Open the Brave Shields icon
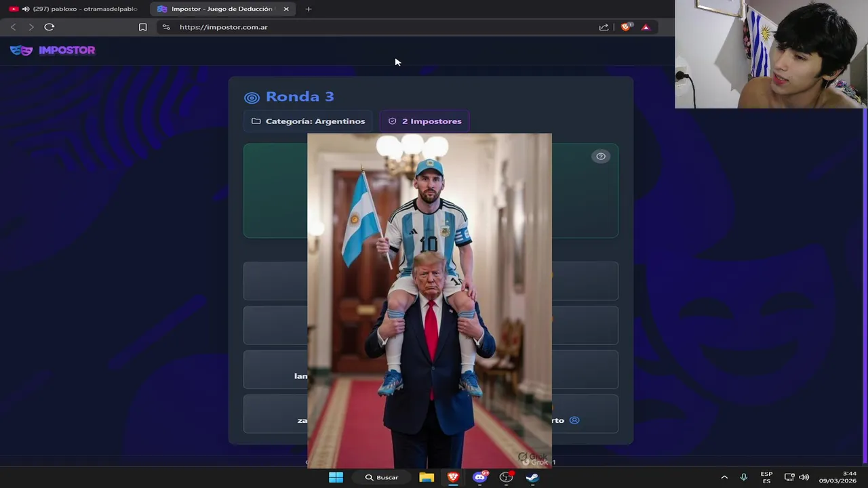 [626, 27]
